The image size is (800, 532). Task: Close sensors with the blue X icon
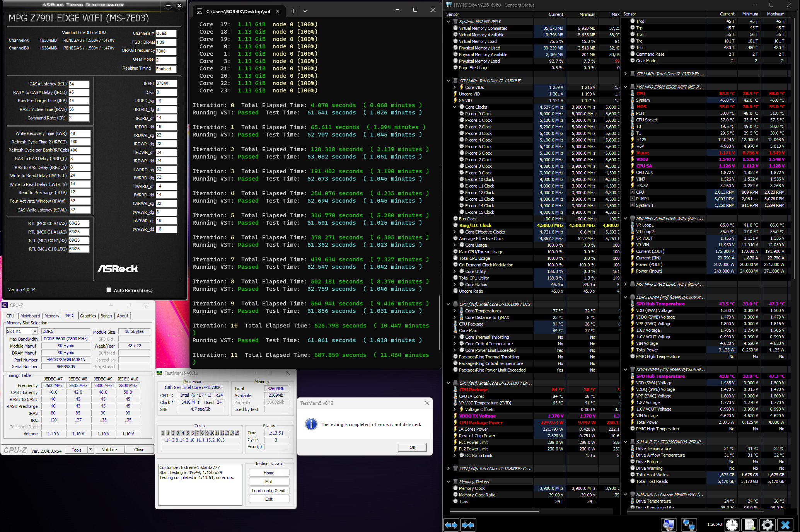785,525
